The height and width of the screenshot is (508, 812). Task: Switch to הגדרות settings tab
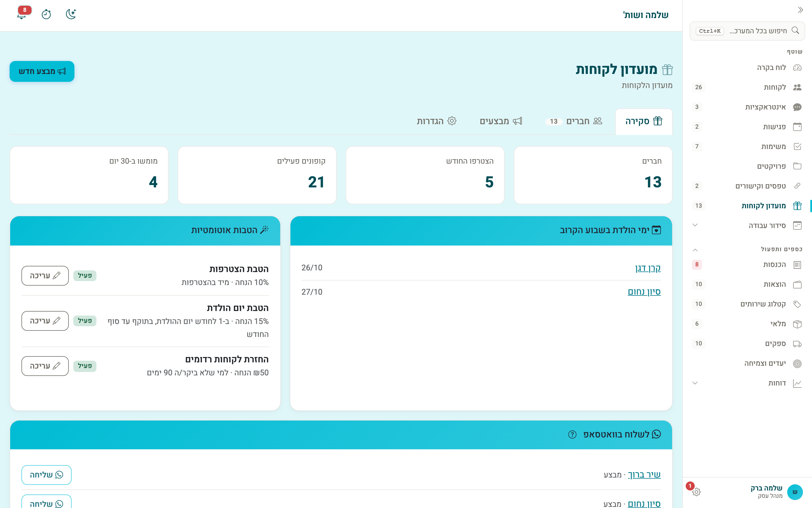tap(436, 121)
